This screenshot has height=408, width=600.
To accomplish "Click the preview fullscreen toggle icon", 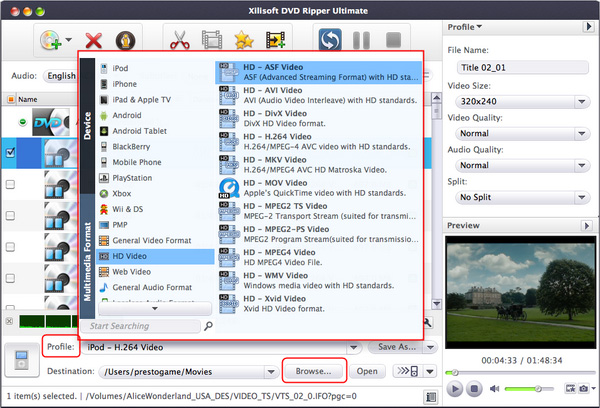I will 570,388.
